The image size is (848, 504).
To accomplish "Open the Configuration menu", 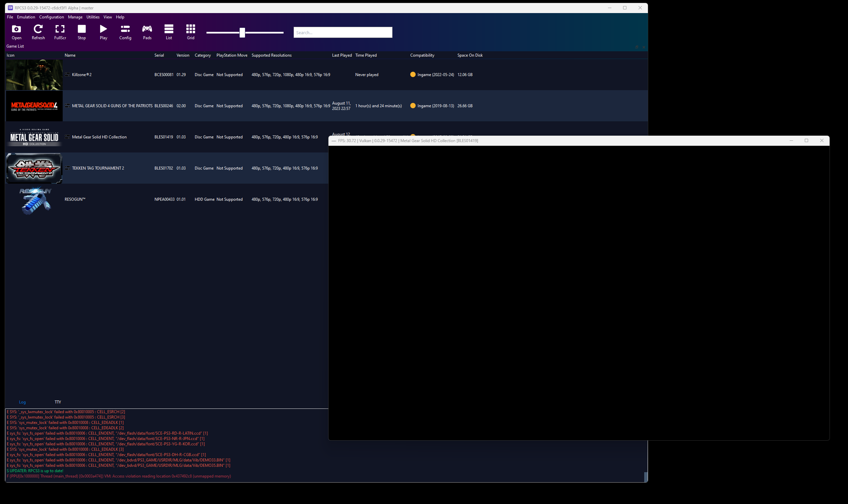I will (51, 17).
